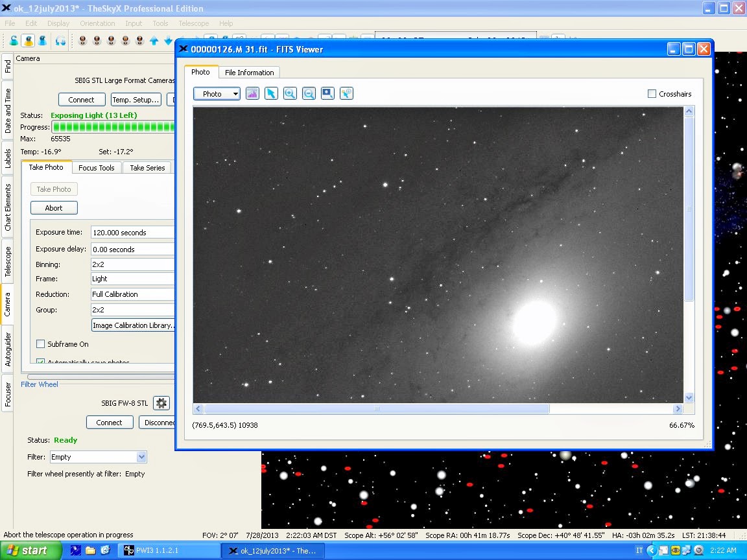Switch to the File Information tab
This screenshot has width=747, height=560.
pyautogui.click(x=250, y=73)
